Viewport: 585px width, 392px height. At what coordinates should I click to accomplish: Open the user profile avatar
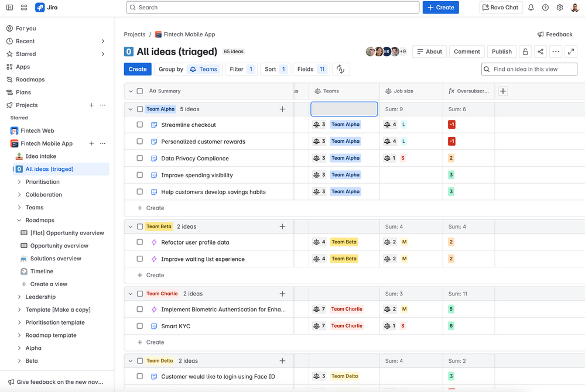click(x=574, y=8)
